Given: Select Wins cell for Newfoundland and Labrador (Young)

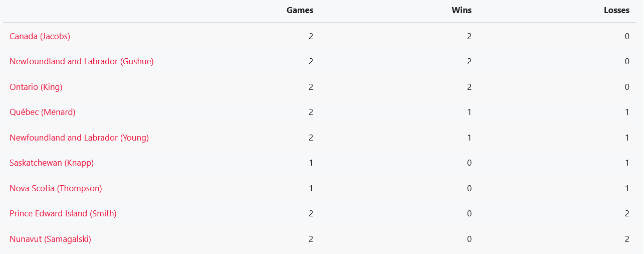Looking at the screenshot, I should tap(469, 138).
